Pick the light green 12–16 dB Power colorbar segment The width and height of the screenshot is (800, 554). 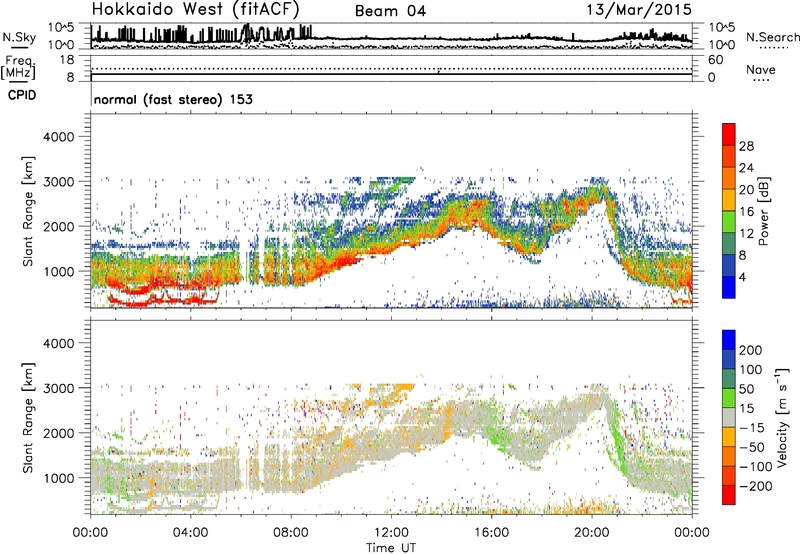[x=729, y=222]
